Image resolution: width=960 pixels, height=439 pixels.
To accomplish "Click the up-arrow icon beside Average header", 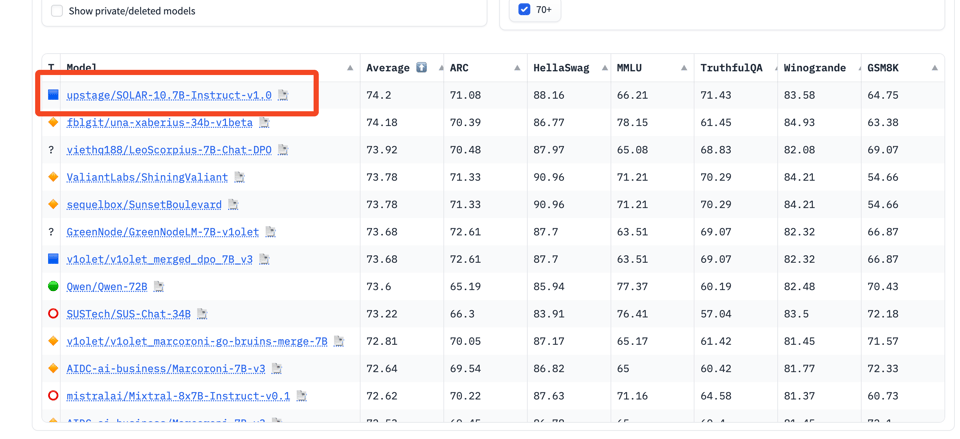I will [x=421, y=68].
